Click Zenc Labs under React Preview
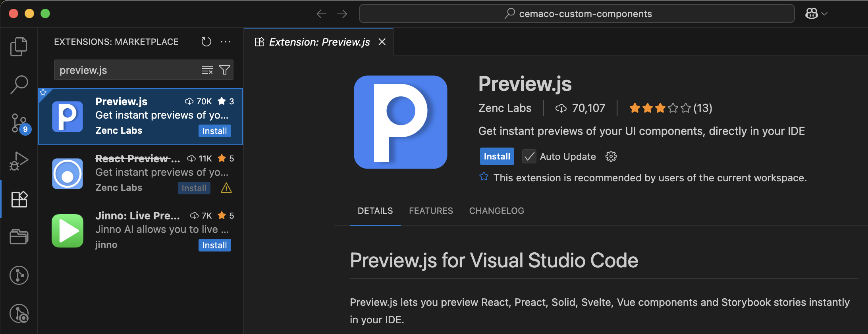Image resolution: width=868 pixels, height=334 pixels. [x=119, y=188]
